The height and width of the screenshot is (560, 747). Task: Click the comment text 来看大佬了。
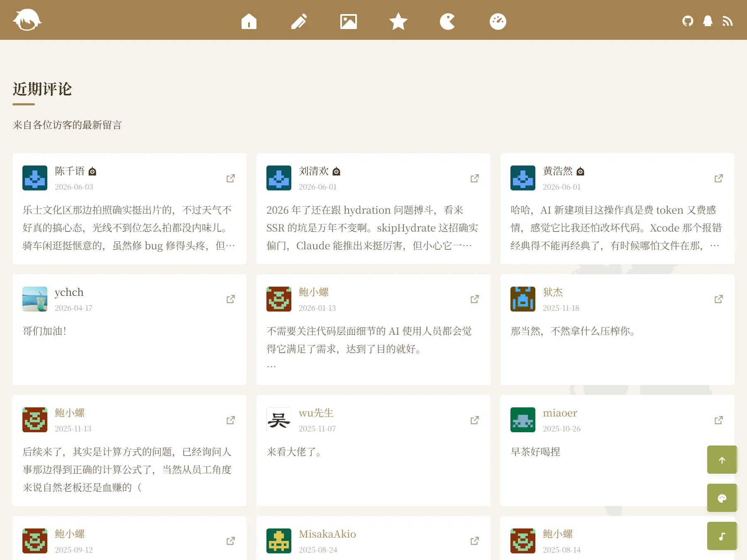pyautogui.click(x=294, y=452)
